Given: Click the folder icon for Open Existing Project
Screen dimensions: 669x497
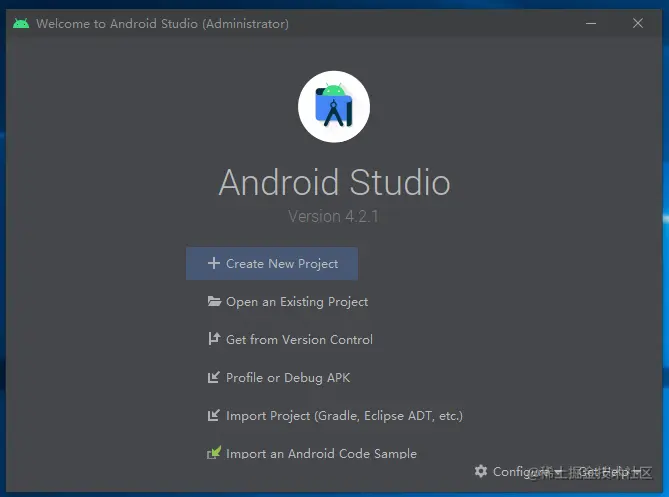Looking at the screenshot, I should (214, 301).
